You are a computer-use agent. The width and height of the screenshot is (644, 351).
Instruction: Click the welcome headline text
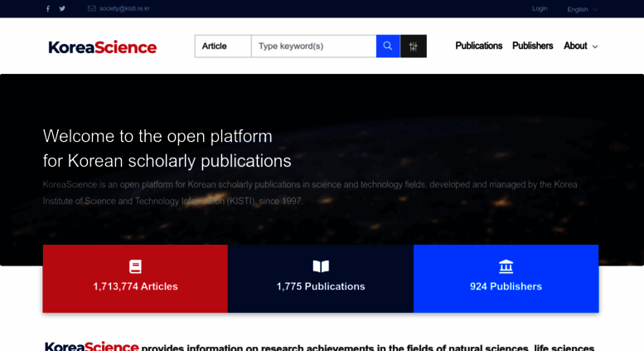click(x=167, y=149)
